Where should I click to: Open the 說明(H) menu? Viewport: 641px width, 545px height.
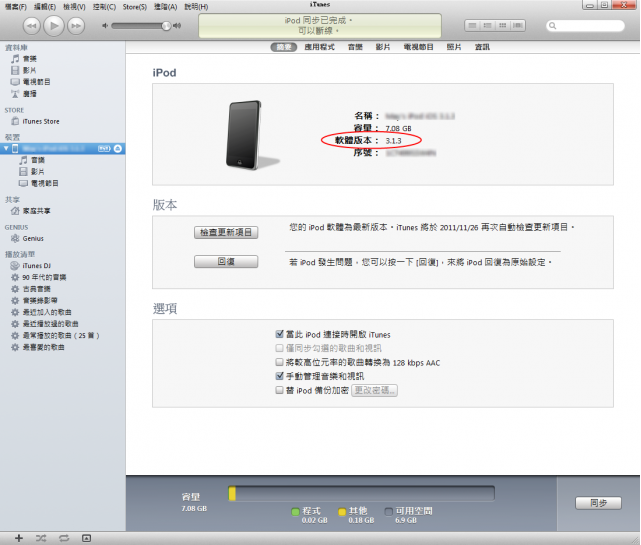pyautogui.click(x=196, y=7)
